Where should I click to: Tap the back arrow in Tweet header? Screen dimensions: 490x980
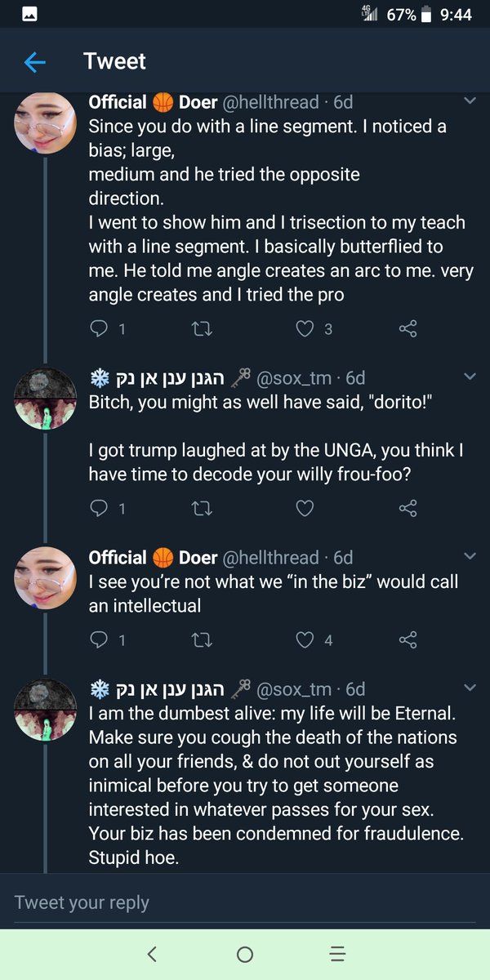(34, 62)
